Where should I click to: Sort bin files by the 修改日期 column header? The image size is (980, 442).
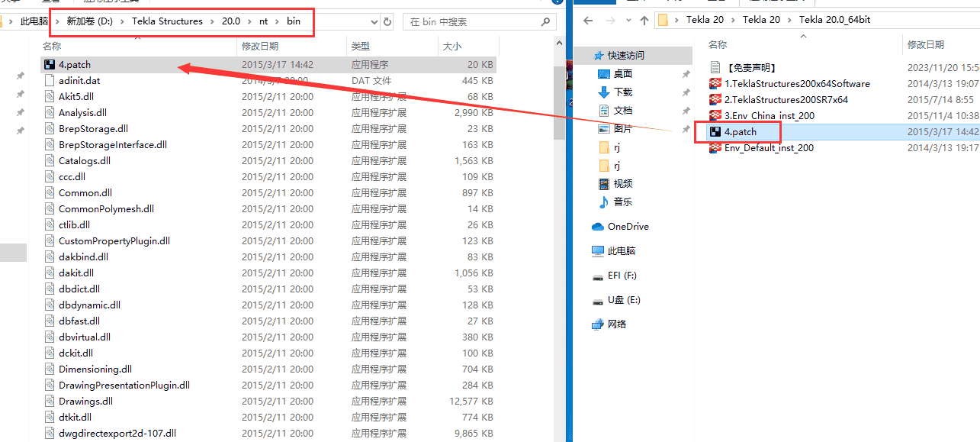click(x=260, y=47)
